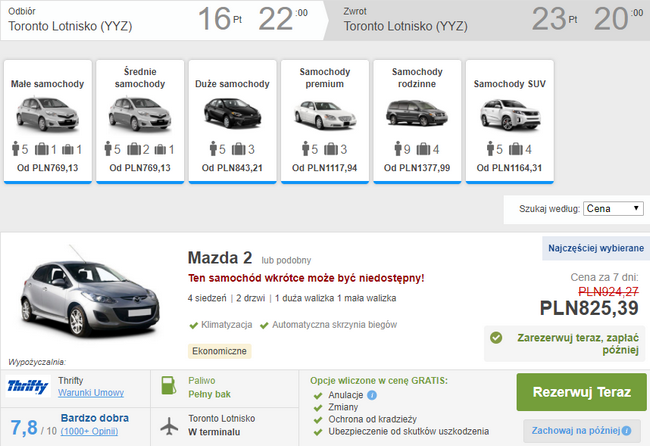Click the 7,8 rating score
The image size is (650, 446).
tap(24, 427)
